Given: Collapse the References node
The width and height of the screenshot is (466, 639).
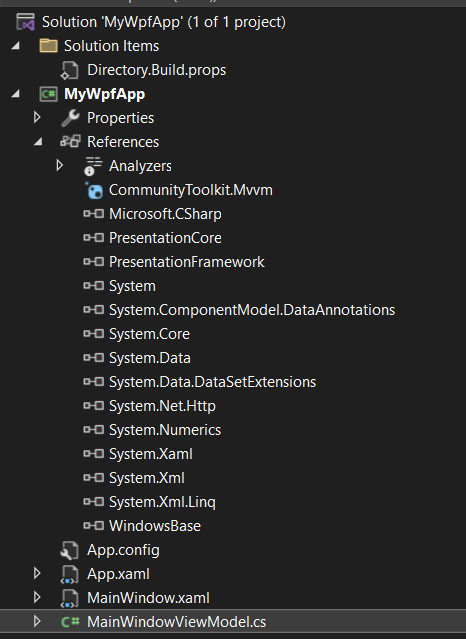Looking at the screenshot, I should click(x=38, y=142).
